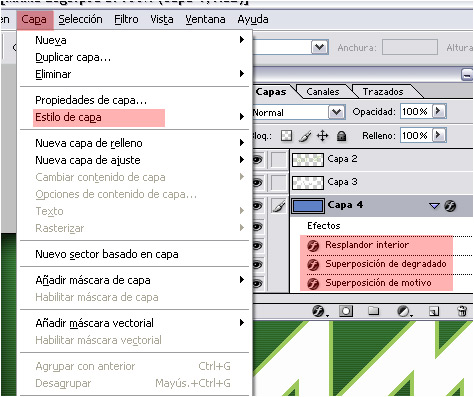Click the paintbrush indicator beside Capa 4

tap(278, 206)
